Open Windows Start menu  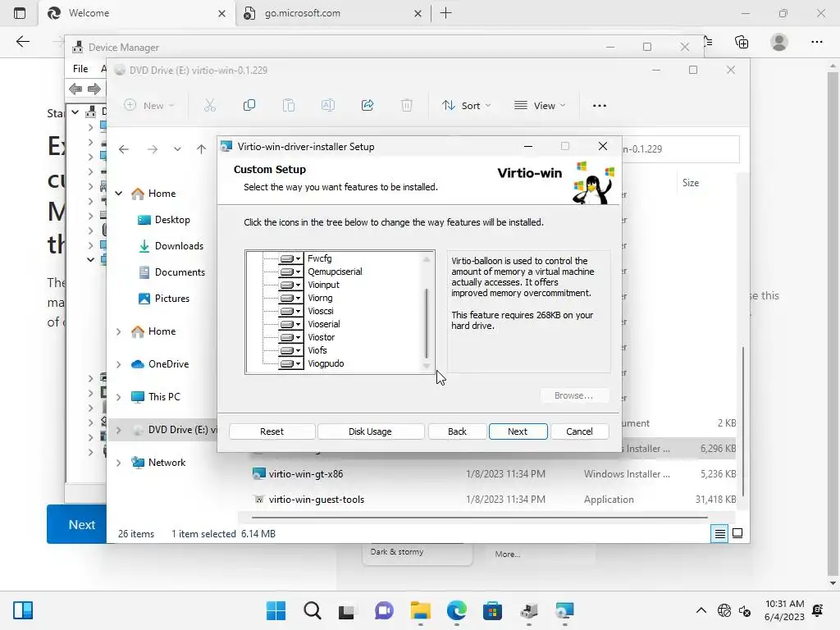click(x=276, y=610)
